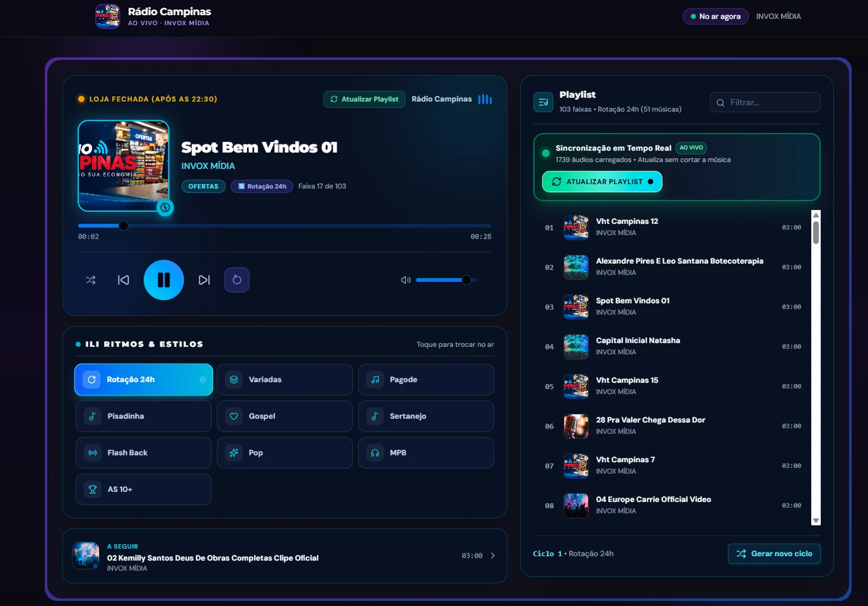Select the Variadas rhythm
Screen dimensions: 868x606
[x=285, y=380]
